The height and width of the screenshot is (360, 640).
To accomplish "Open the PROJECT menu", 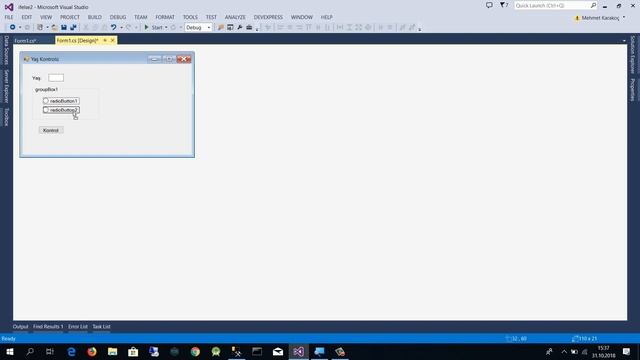I will click(70, 17).
